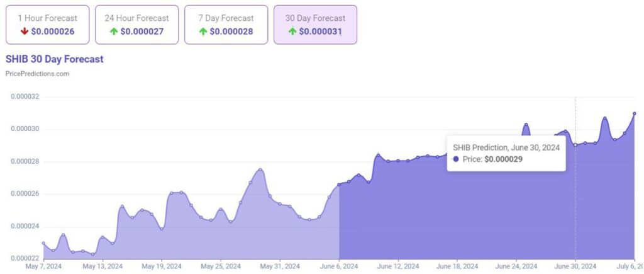This screenshot has height=274, width=644.
Task: Select the 24 Hour Forecast tab
Action: tap(136, 25)
